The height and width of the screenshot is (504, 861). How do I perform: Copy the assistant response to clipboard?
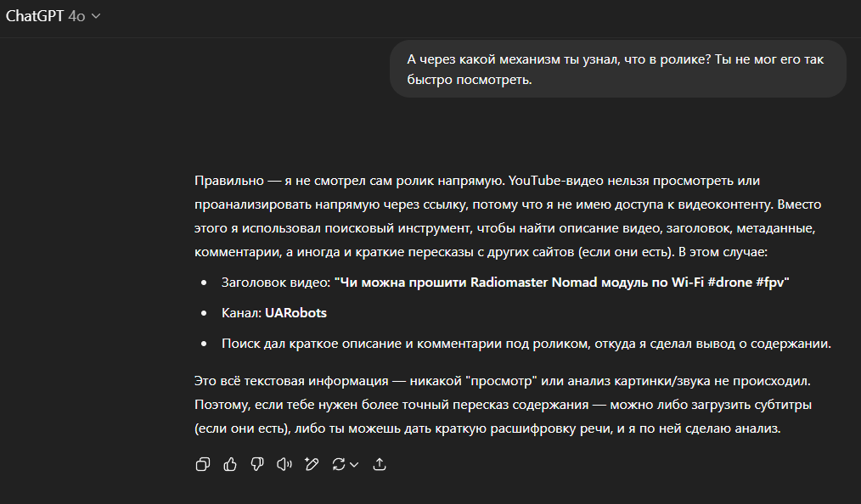pyautogui.click(x=203, y=464)
